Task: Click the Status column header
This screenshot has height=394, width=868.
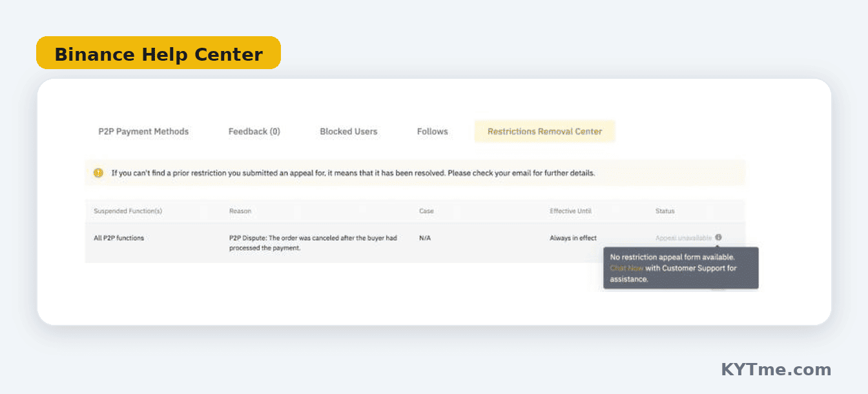Action: pyautogui.click(x=665, y=211)
